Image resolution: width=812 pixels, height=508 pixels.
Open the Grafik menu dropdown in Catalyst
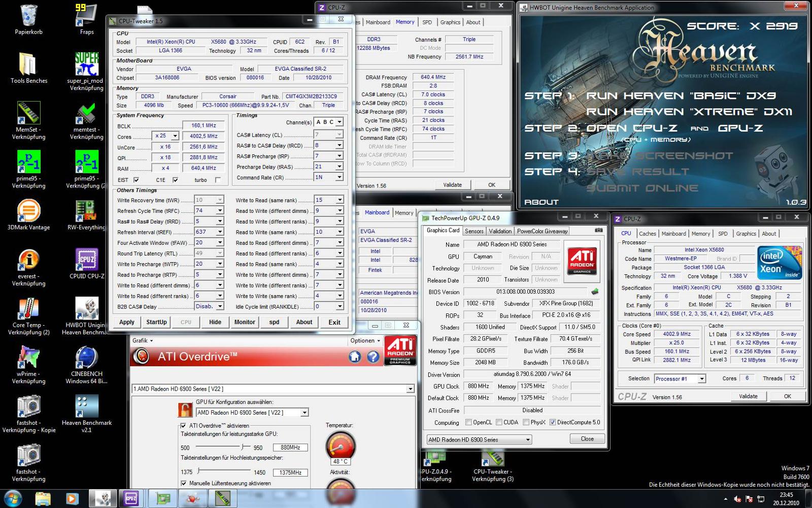pos(143,340)
